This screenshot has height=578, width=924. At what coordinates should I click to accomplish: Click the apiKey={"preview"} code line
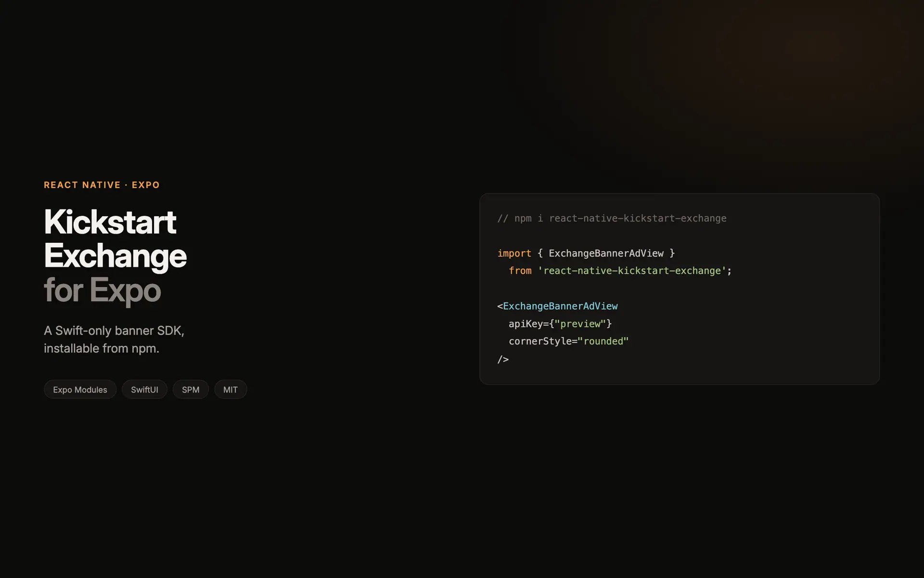[x=560, y=324]
